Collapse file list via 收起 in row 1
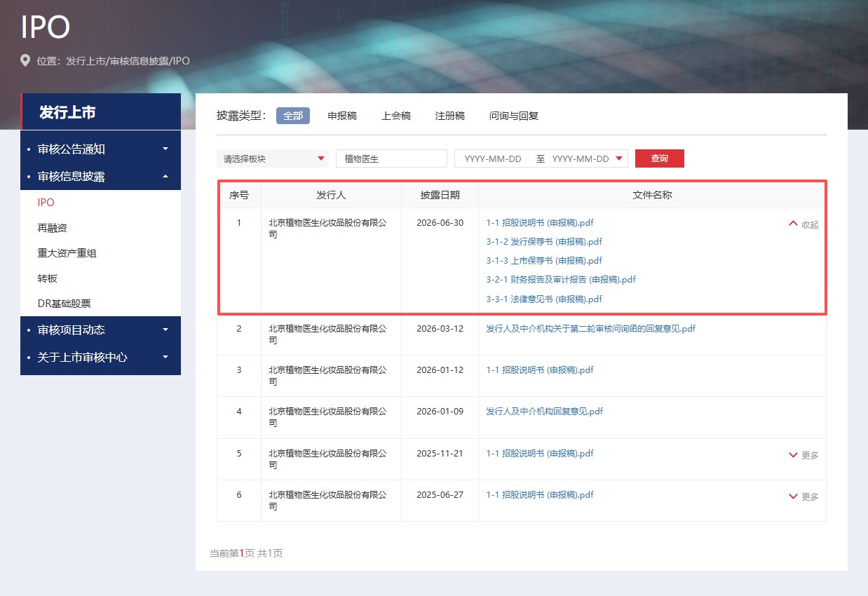 coord(803,224)
